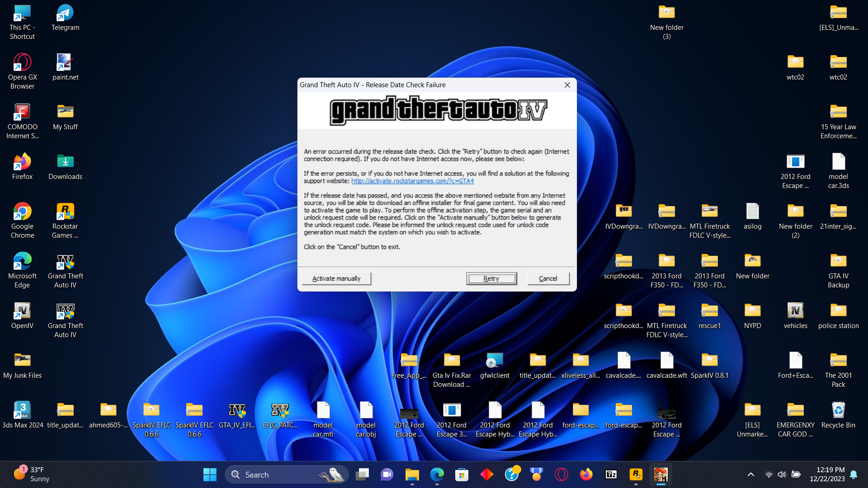Viewport: 868px width, 488px height.
Task: Click the Retry button in the dialog
Action: click(491, 278)
